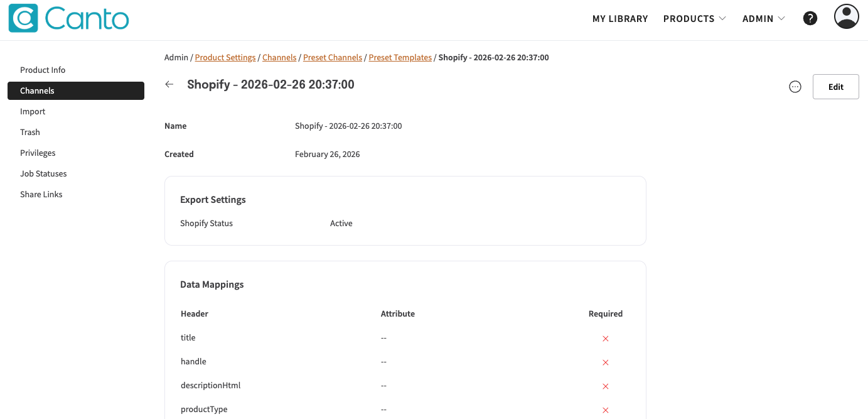Image resolution: width=868 pixels, height=419 pixels.
Task: Follow the Preset Templates breadcrumb link
Action: click(x=400, y=57)
